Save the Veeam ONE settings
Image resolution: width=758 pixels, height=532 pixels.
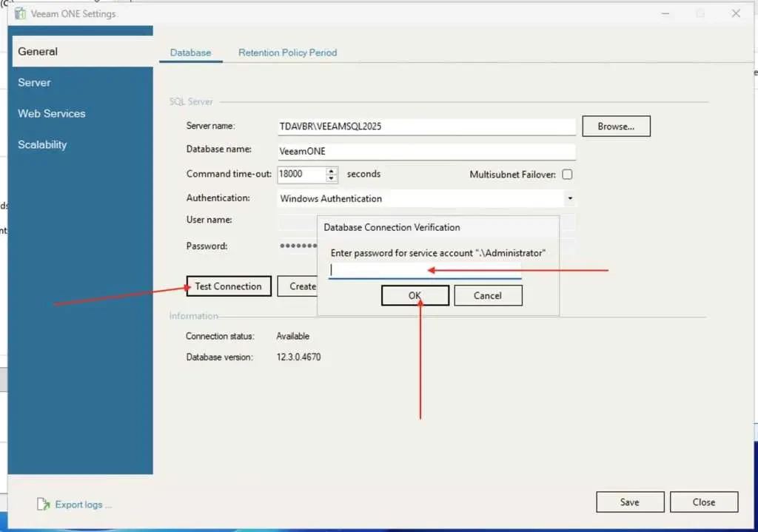630,502
